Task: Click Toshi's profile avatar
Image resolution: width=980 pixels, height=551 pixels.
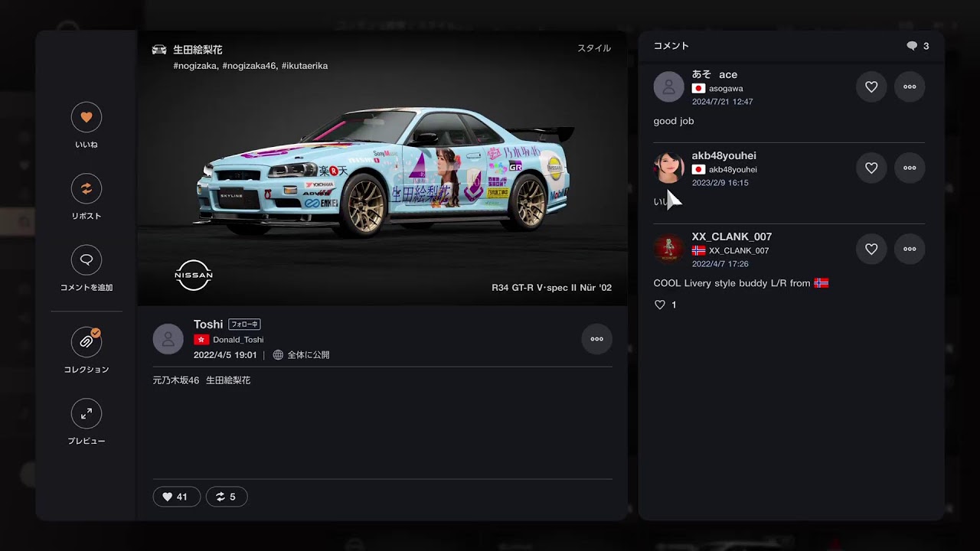Action: [168, 339]
